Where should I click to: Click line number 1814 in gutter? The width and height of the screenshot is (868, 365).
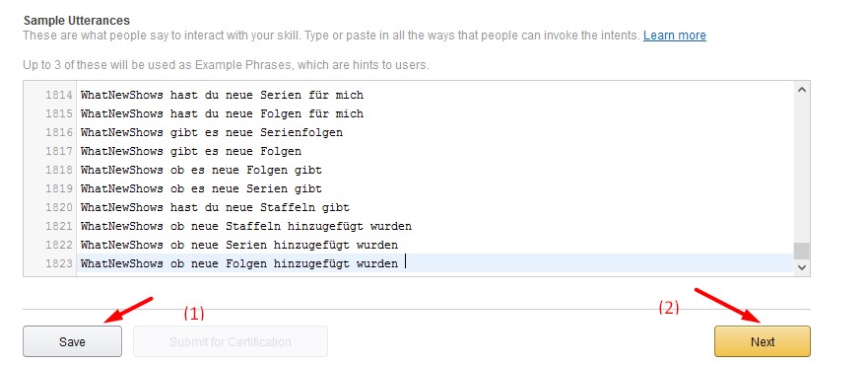(x=59, y=96)
